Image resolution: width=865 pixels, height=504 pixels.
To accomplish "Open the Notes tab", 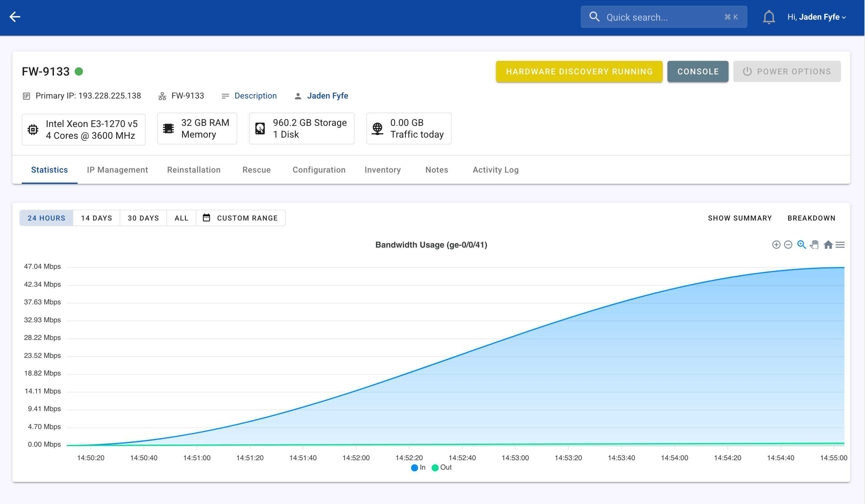I will pyautogui.click(x=437, y=170).
